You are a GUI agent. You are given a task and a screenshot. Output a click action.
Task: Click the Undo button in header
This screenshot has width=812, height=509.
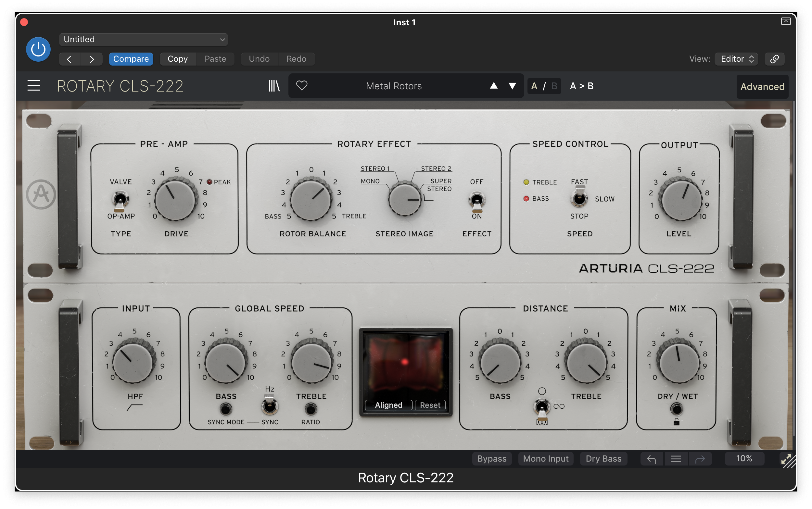(259, 59)
